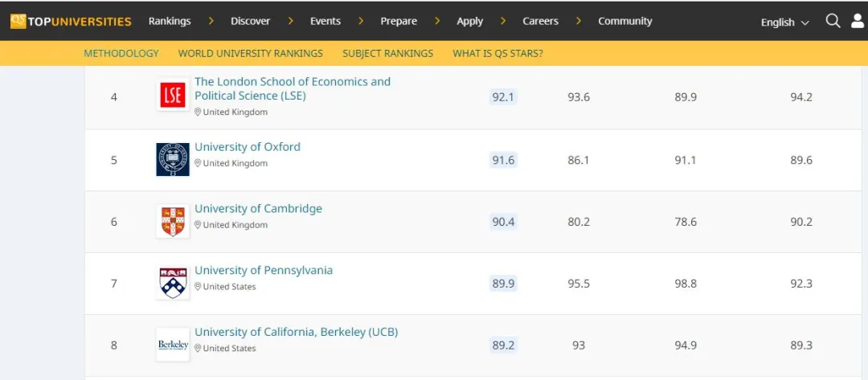Click highlighted score 89.2 for Berkeley

pyautogui.click(x=503, y=345)
